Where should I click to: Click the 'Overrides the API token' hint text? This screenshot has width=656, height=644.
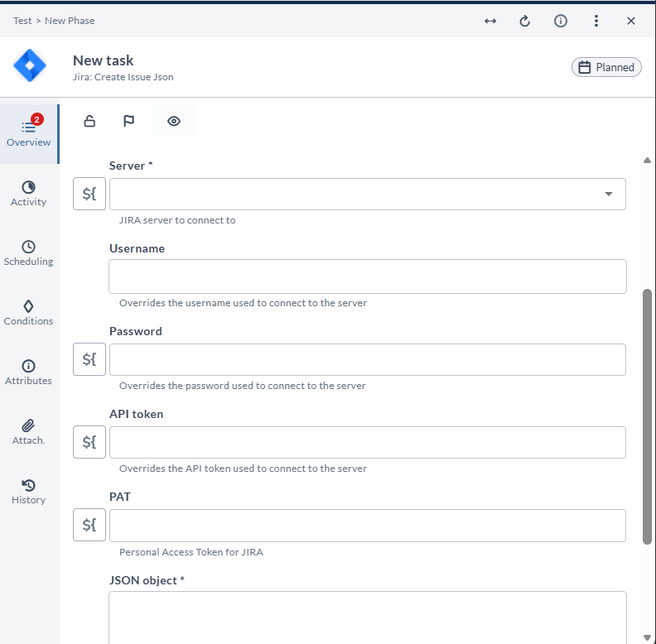tap(243, 469)
